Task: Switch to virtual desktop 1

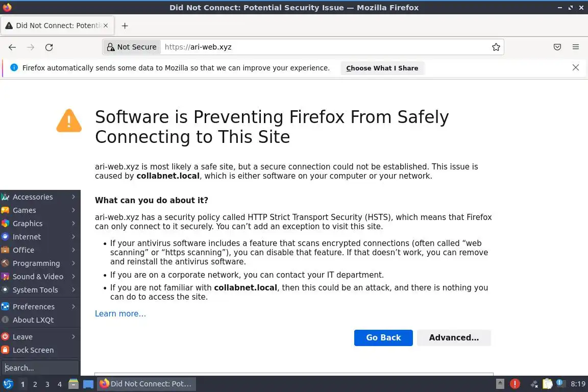Action: click(x=23, y=384)
